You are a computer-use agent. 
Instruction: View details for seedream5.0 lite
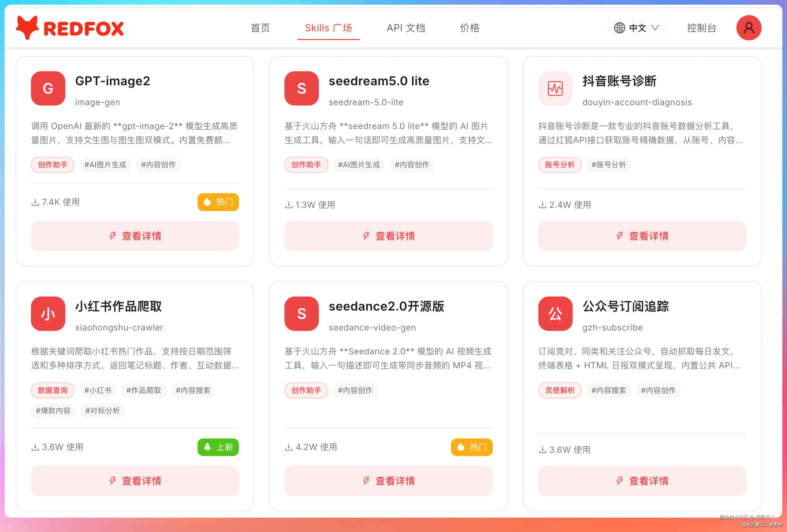pos(388,236)
